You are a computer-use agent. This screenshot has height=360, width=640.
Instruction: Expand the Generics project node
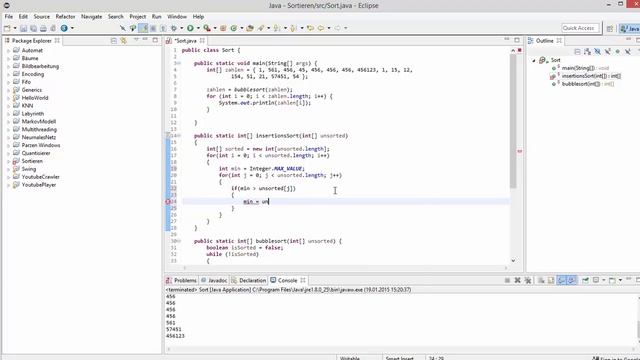pyautogui.click(x=9, y=90)
